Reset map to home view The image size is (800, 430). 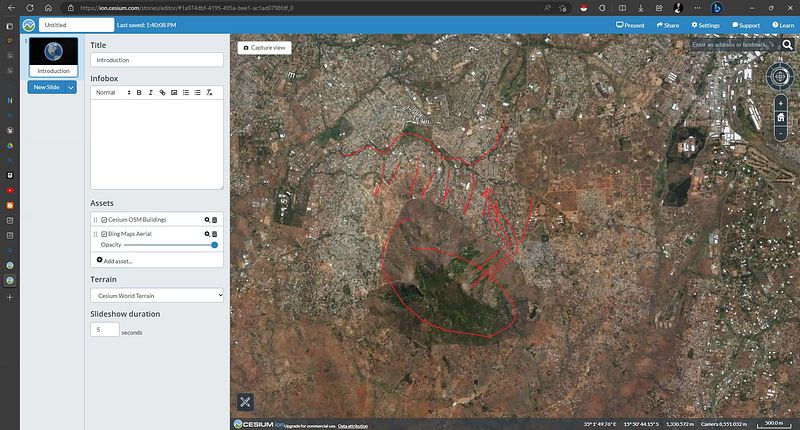[x=780, y=117]
